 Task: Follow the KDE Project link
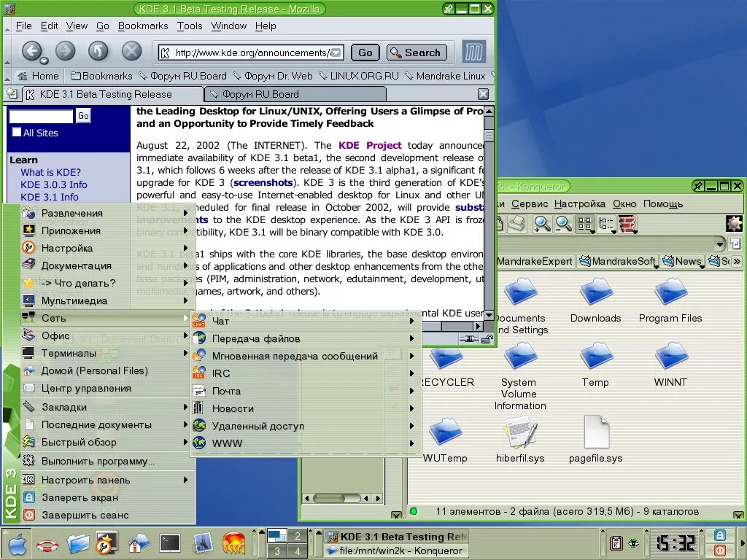pos(370,145)
